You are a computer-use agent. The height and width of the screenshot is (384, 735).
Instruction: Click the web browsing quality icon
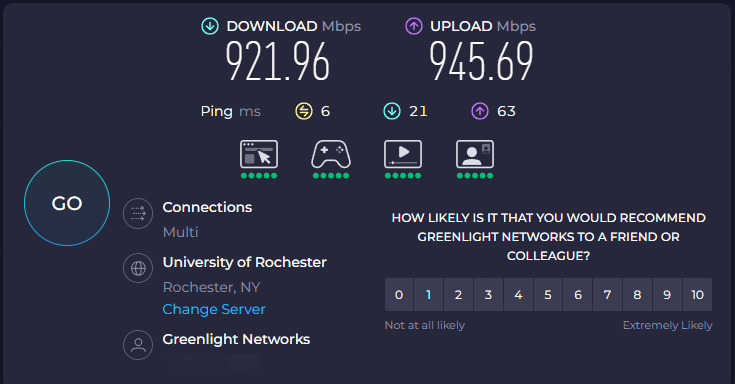259,154
